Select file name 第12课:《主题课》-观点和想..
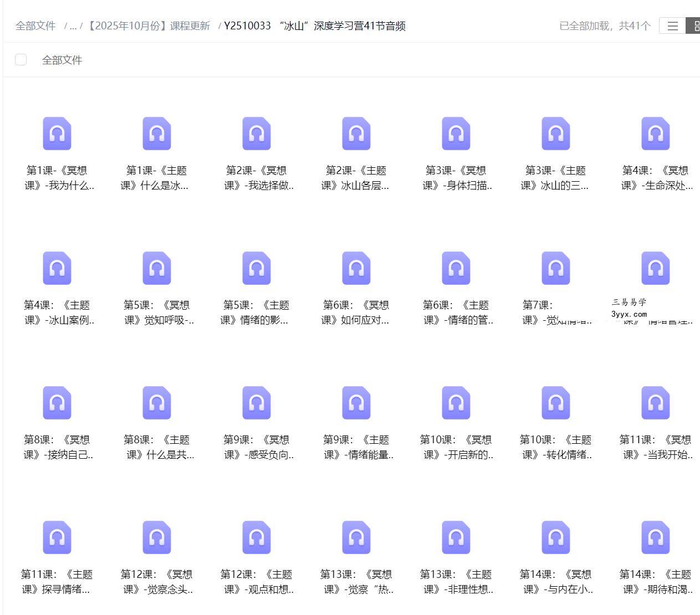Image resolution: width=700 pixels, height=615 pixels. [x=257, y=582]
